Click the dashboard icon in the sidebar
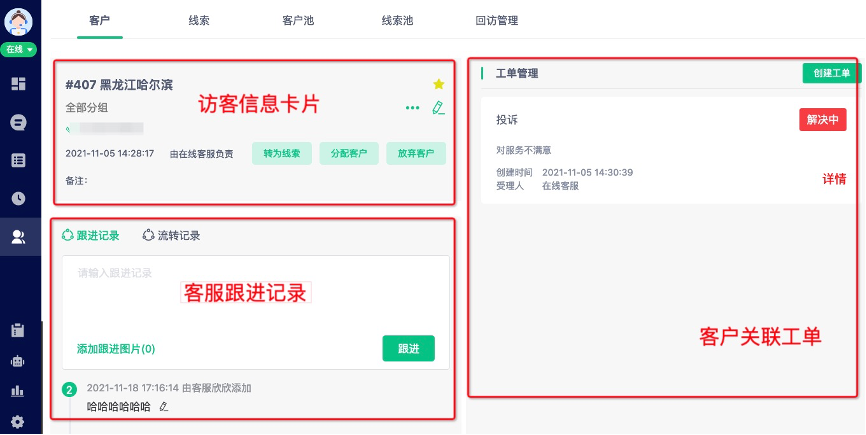Viewport: 866px width, 435px height. coord(18,84)
